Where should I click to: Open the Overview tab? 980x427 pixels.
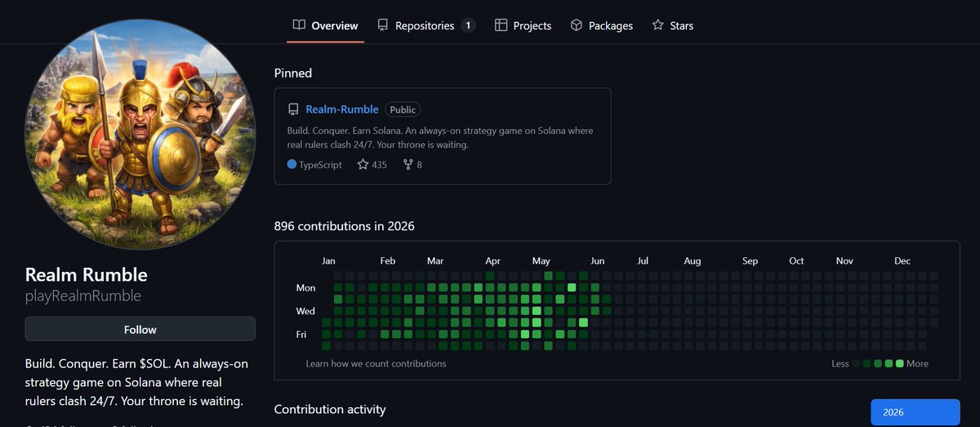pos(325,25)
